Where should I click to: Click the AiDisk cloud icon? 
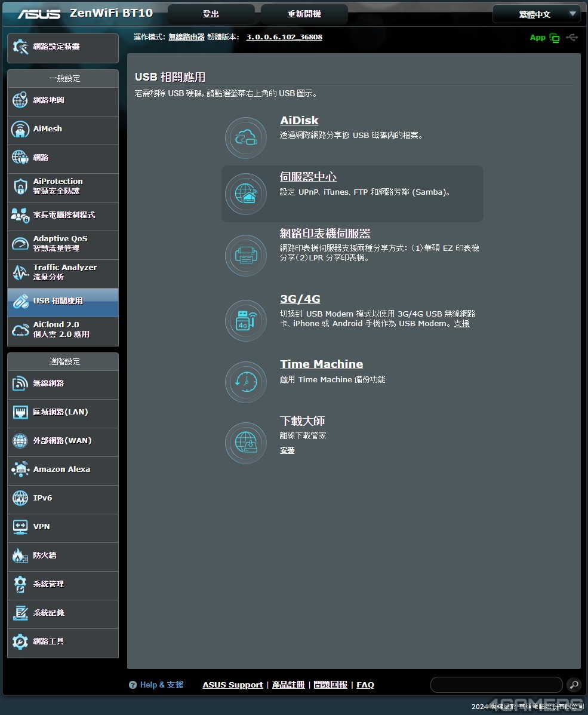246,138
